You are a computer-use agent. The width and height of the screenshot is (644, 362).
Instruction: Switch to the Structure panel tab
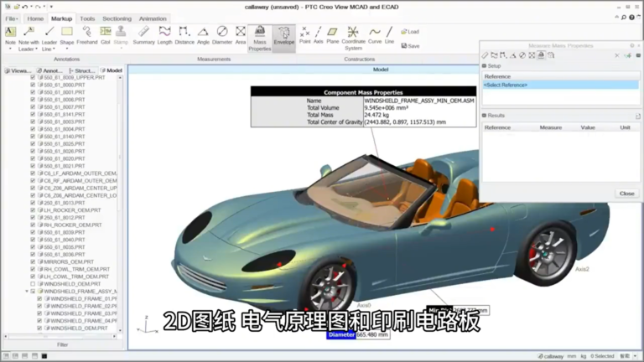click(82, 70)
